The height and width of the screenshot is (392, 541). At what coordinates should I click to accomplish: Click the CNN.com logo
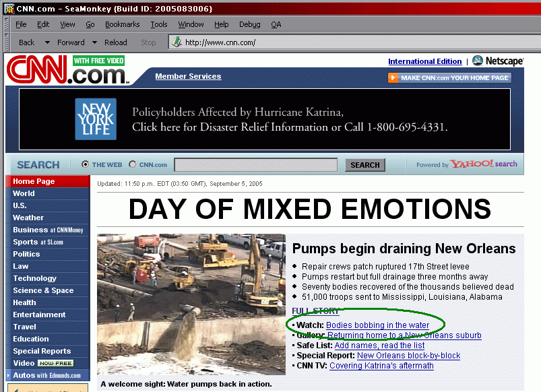click(67, 69)
